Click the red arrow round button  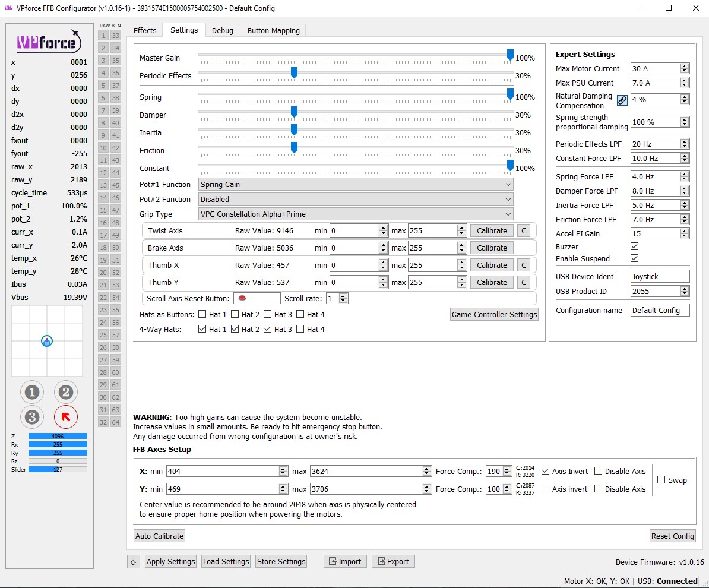[65, 417]
